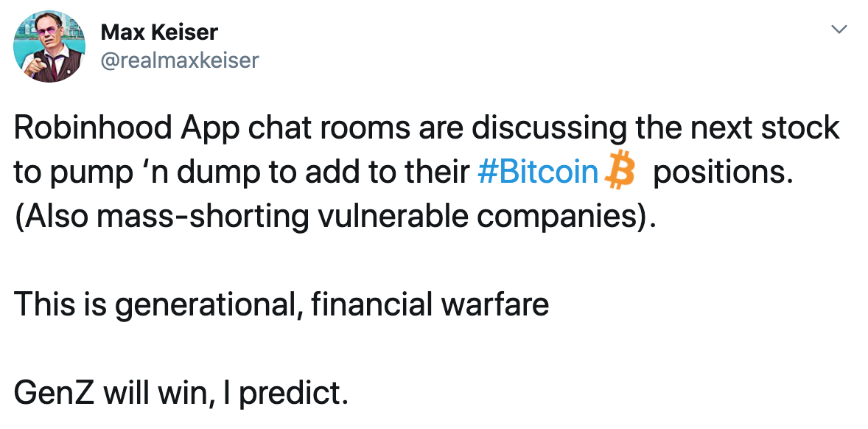Click "(Also mass-shorting vulnerable companies)." text
Image resolution: width=868 pixels, height=429 pixels.
335,217
